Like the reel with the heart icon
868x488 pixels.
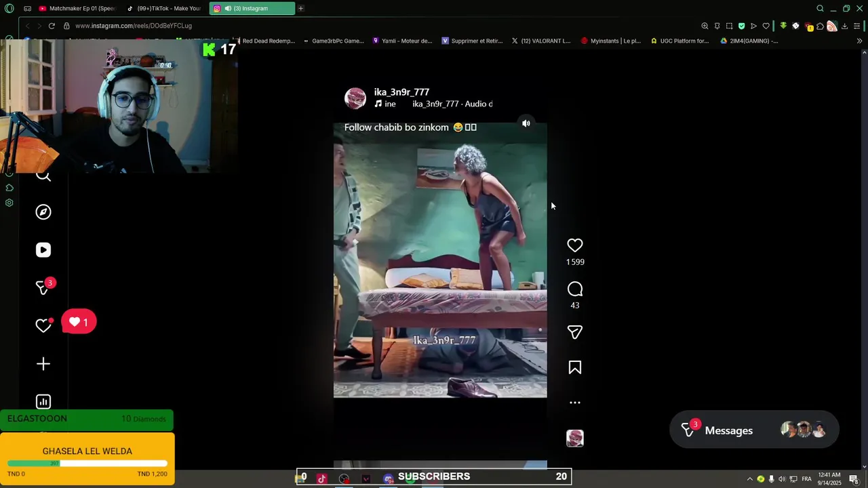click(x=574, y=245)
